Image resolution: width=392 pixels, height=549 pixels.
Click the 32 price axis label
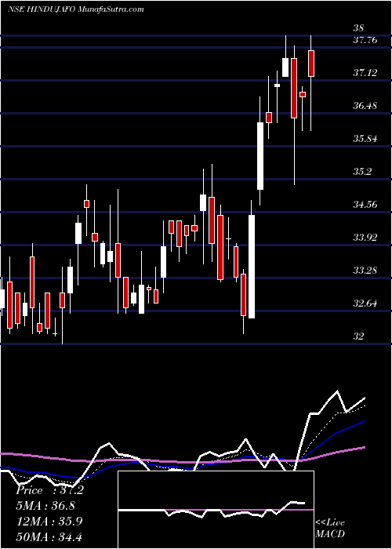coord(359,336)
